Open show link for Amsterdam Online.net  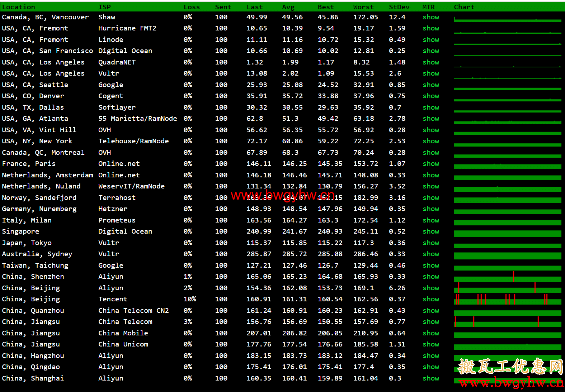click(x=431, y=175)
